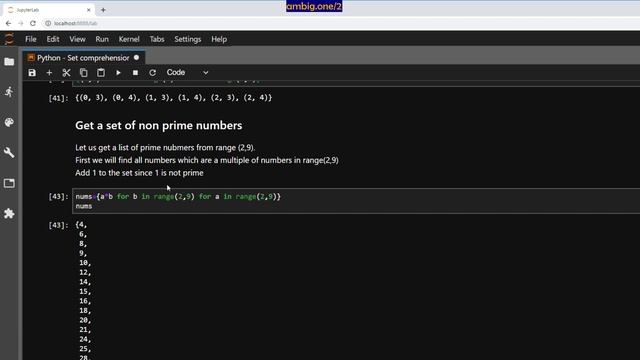Reload the browser page
Screen dimensions: 640x360
33,23
